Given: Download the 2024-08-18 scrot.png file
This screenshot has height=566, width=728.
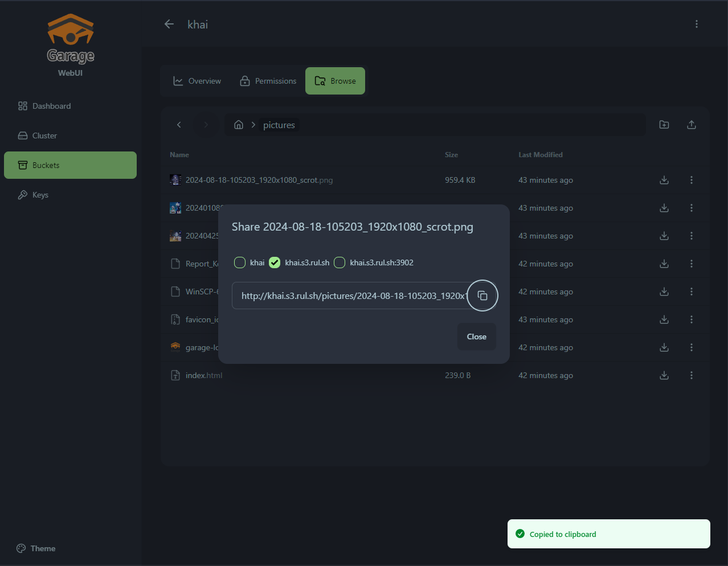Looking at the screenshot, I should click(664, 180).
